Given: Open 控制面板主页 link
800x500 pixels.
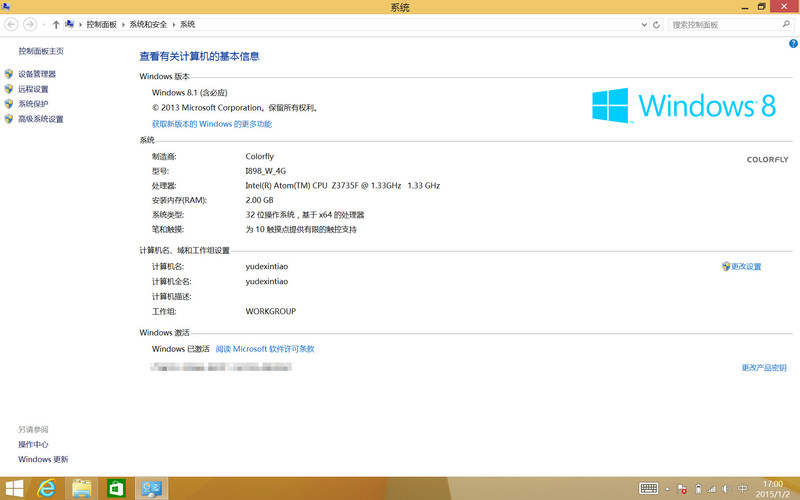Looking at the screenshot, I should (41, 51).
